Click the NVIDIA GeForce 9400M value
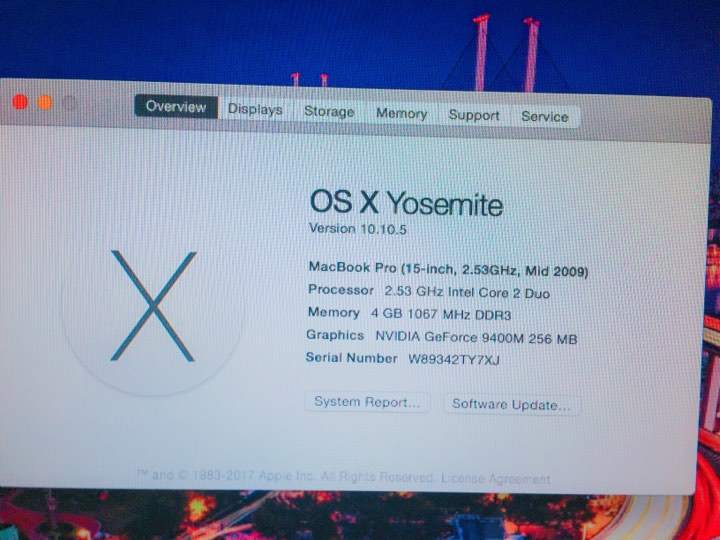The image size is (720, 540). coord(476,338)
